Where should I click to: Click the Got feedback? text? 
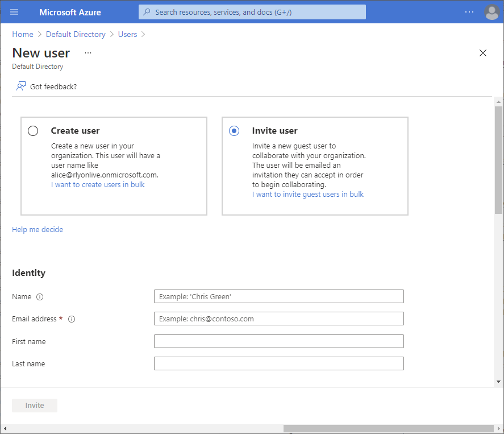[53, 87]
